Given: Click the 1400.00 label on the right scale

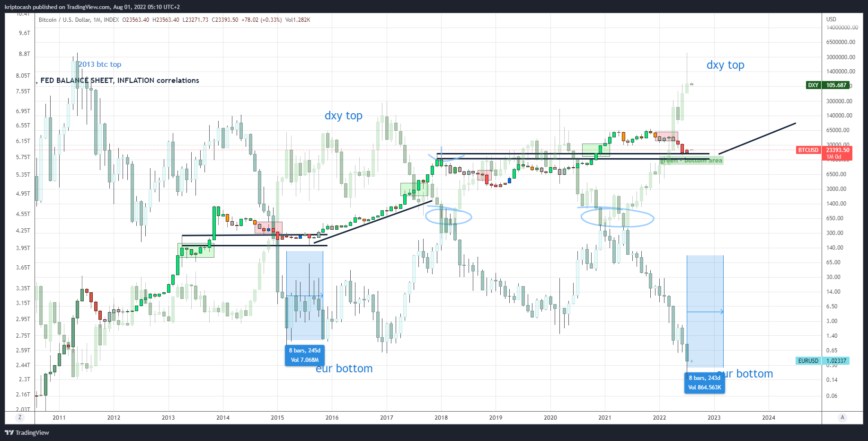Looking at the screenshot, I should (x=837, y=204).
